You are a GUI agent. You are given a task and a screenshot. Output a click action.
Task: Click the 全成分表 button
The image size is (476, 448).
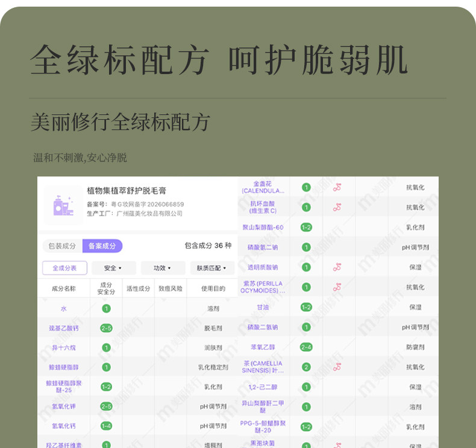pyautogui.click(x=64, y=268)
